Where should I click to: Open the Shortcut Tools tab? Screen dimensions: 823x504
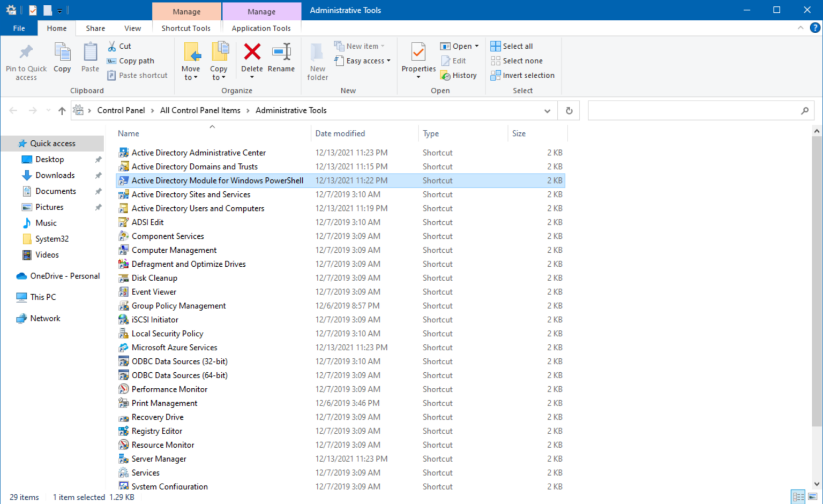(186, 28)
